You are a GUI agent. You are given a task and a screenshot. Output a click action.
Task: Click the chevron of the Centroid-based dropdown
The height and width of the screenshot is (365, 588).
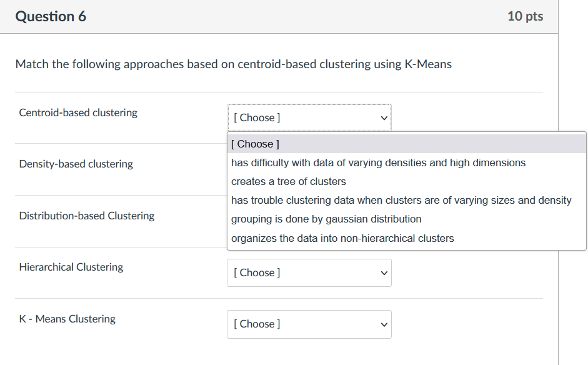(382, 117)
